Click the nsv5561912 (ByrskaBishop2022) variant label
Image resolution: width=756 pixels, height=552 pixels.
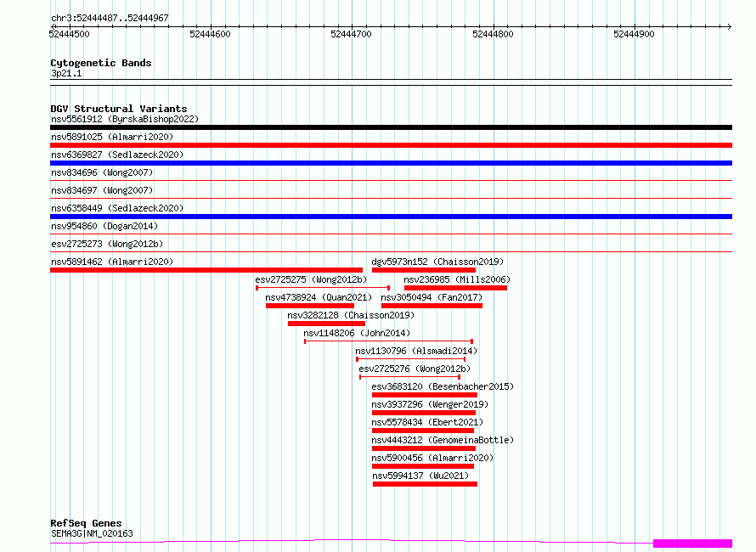pos(125,119)
